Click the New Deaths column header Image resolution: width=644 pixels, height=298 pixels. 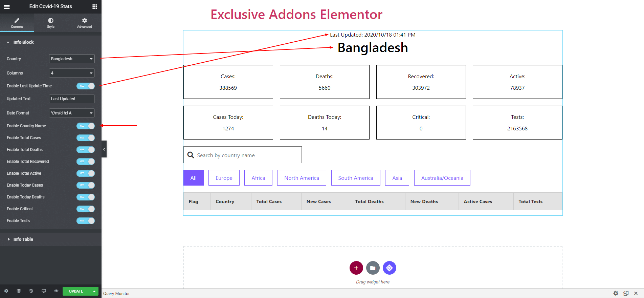(432, 201)
